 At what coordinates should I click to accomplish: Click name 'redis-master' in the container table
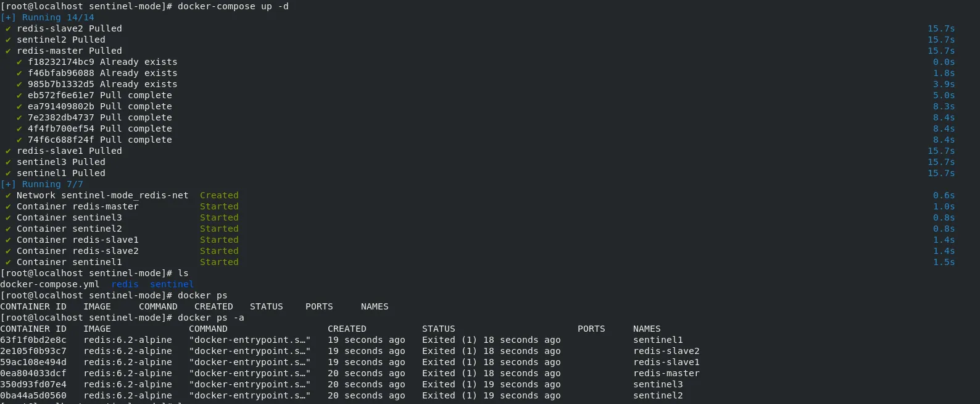point(666,373)
